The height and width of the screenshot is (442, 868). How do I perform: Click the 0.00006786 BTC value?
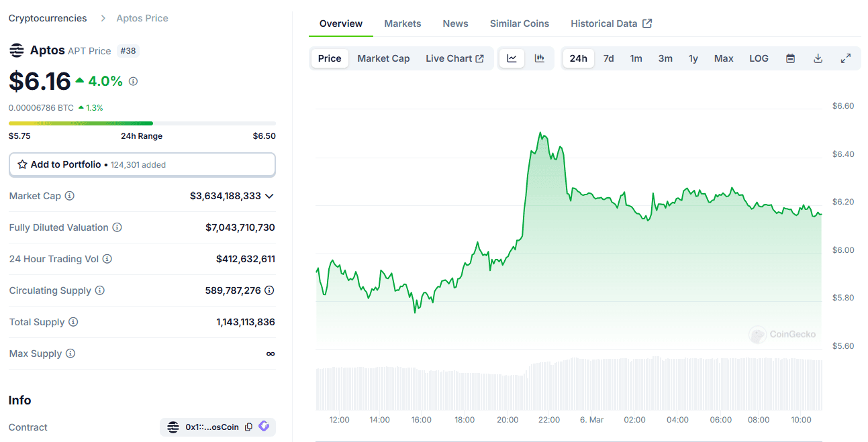41,107
